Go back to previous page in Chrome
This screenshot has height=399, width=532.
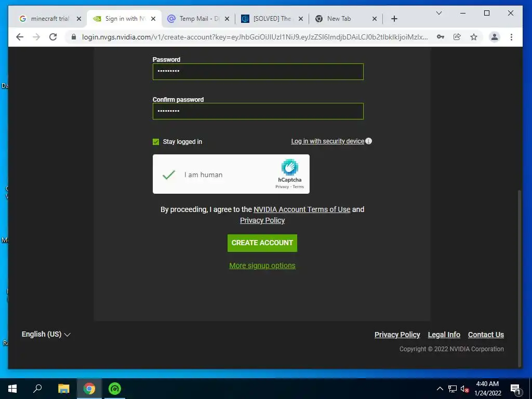(20, 37)
